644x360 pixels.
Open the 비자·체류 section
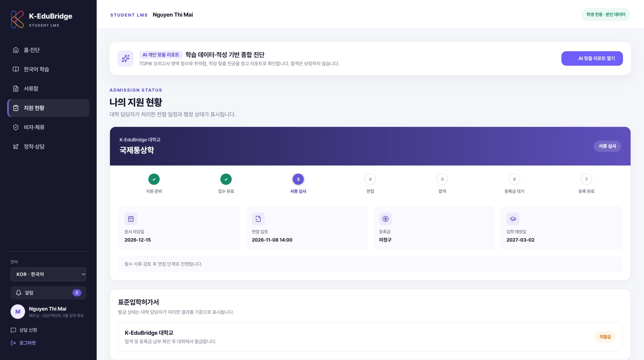tap(48, 127)
